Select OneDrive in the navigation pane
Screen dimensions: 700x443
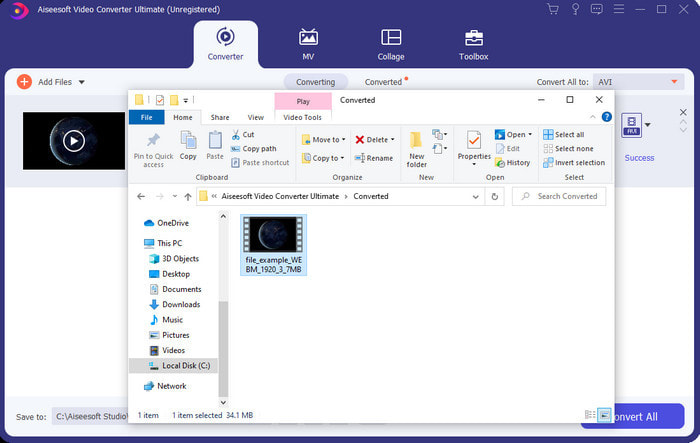(x=167, y=223)
